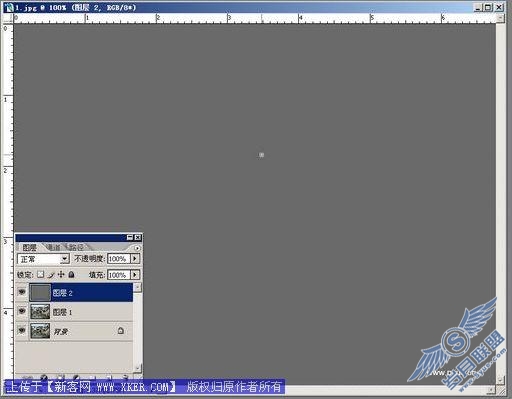This screenshot has height=399, width=512.
Task: Toggle lock all padlock icon
Action: coord(71,275)
